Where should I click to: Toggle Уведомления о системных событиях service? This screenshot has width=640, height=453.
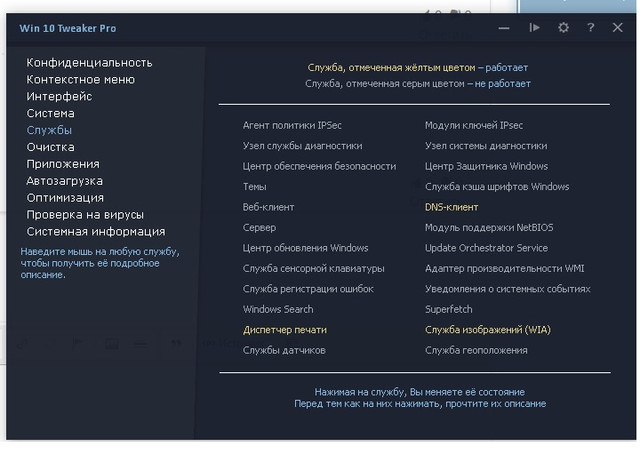coord(508,289)
